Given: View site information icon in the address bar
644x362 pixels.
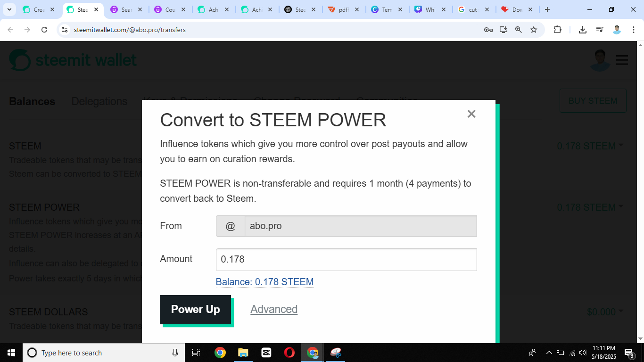Looking at the screenshot, I should pyautogui.click(x=65, y=30).
